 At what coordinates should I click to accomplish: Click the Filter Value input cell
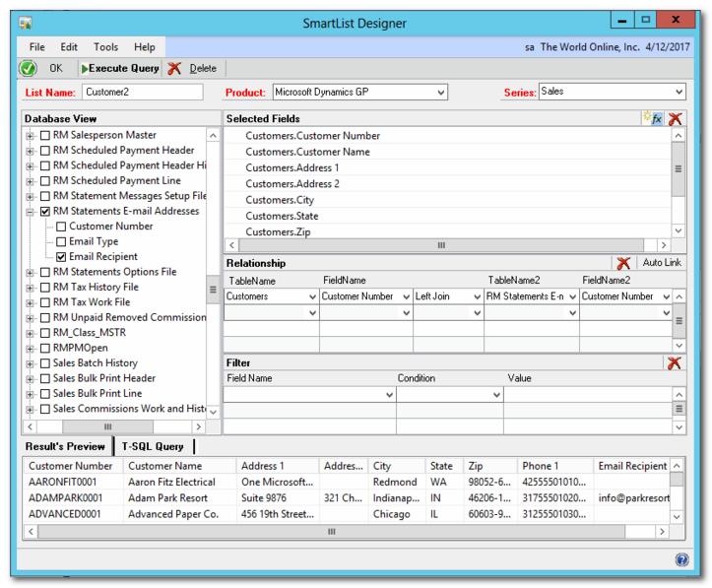pos(588,395)
